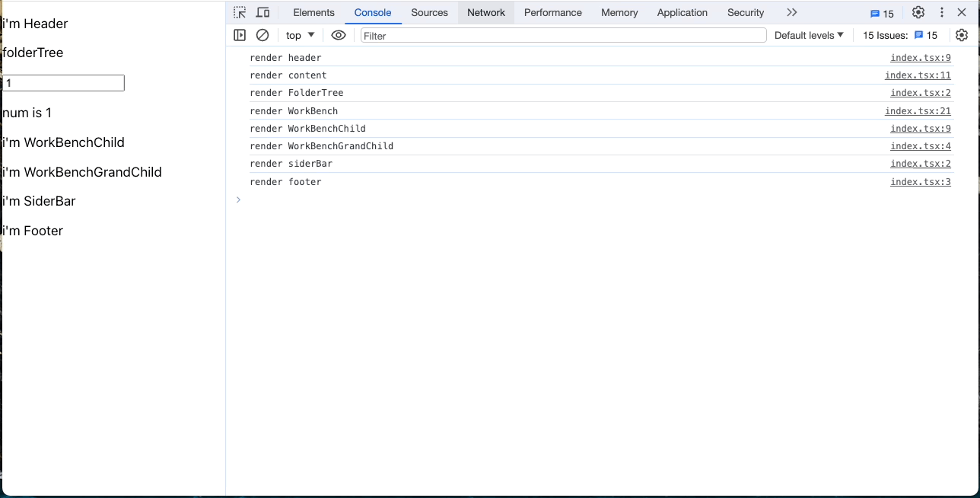Viewport: 980px width, 498px height.
Task: Select the 'render WorkBench' log message
Action: (x=294, y=111)
